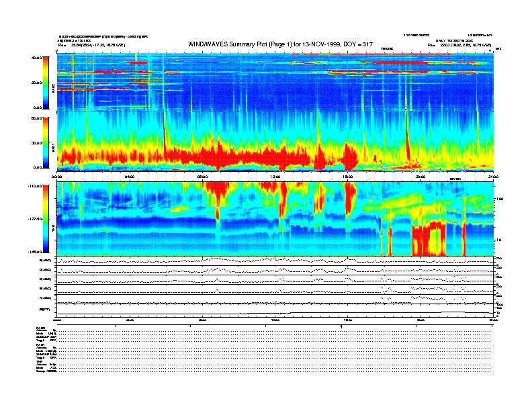Click the -145.00 label on TNR scale
Image resolution: width=532 pixels, height=411 pixels.
pyautogui.click(x=35, y=252)
